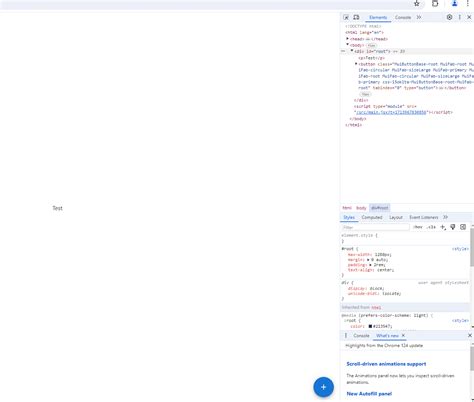
Task: Select the p Test element line
Action: tap(372, 58)
